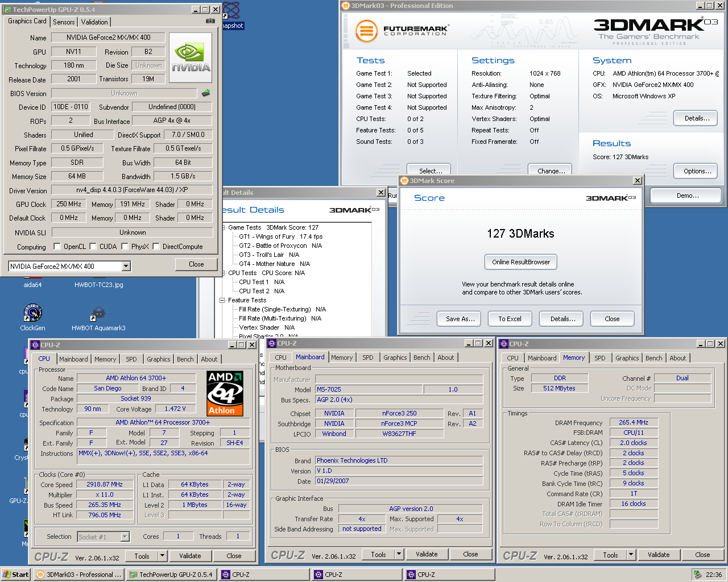Click the GPU-Z screenshot camera icon
Viewport: 728px width, 582px height.
210,21
